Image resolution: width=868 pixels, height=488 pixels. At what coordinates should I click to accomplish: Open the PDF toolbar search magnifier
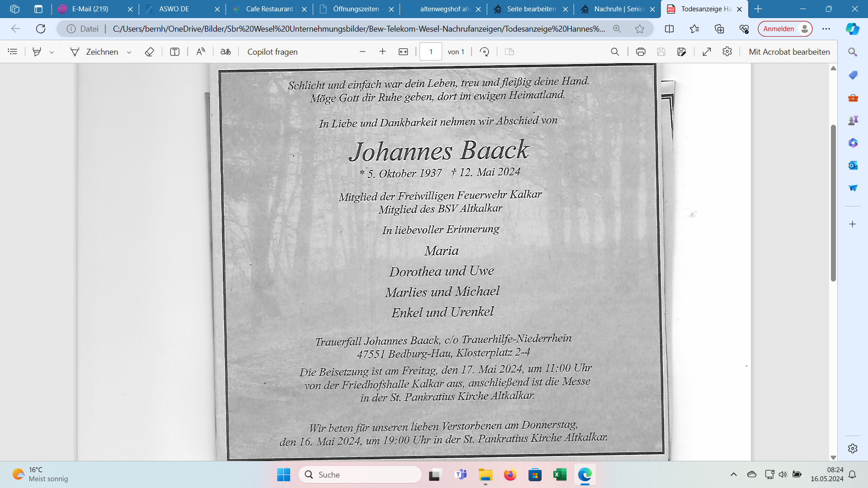coord(615,52)
